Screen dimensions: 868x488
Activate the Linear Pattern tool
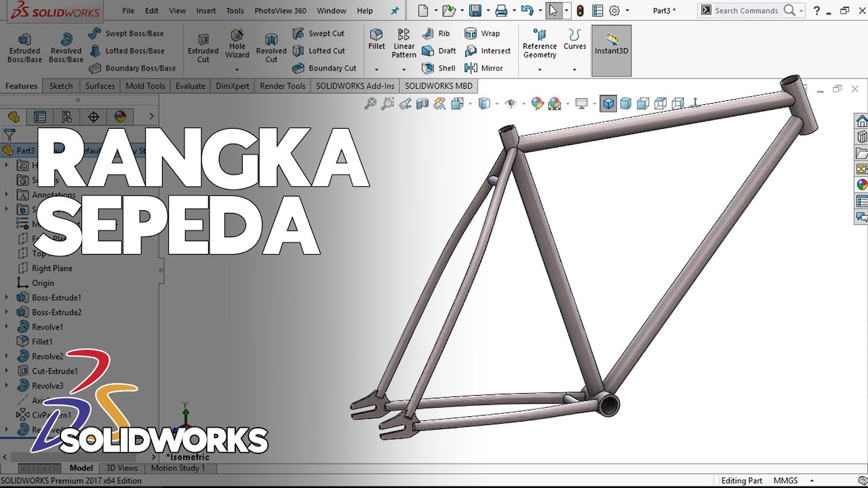pos(403,43)
